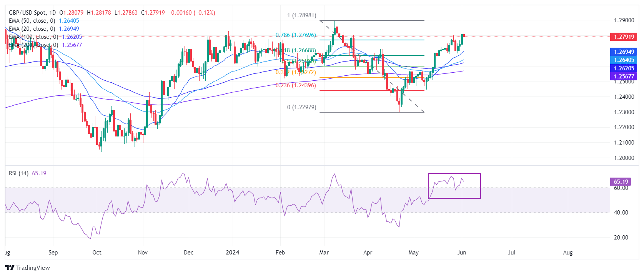Image resolution: width=644 pixels, height=276 pixels.
Task: Click the TradingView logo
Action: coord(28,268)
